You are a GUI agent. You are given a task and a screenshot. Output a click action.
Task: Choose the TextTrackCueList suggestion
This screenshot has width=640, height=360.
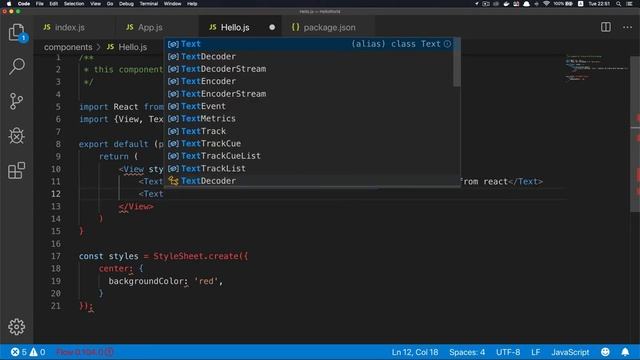(310, 156)
